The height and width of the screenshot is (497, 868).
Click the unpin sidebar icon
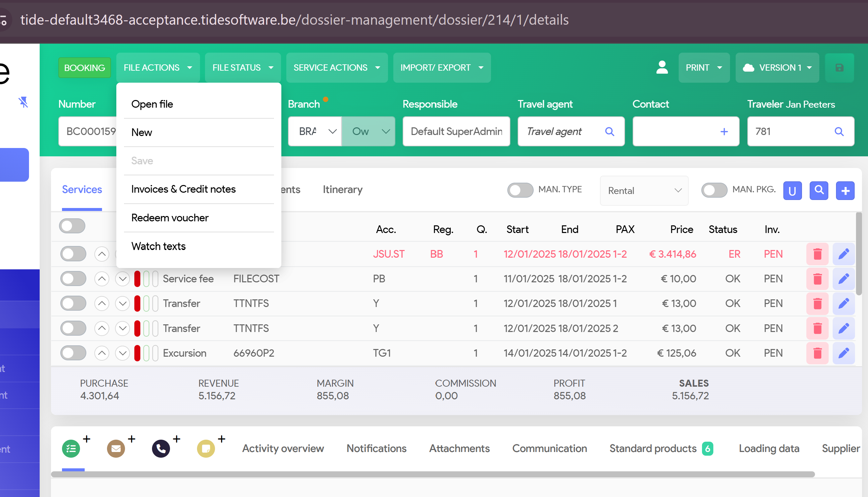click(x=23, y=102)
